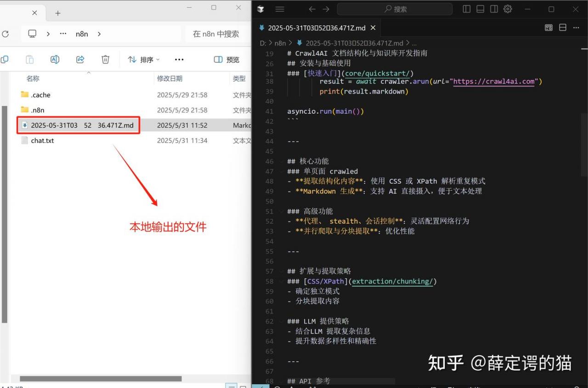Open the See more (…) Explorer toolbar menu
Viewport: 588px width, 388px height.
click(179, 59)
